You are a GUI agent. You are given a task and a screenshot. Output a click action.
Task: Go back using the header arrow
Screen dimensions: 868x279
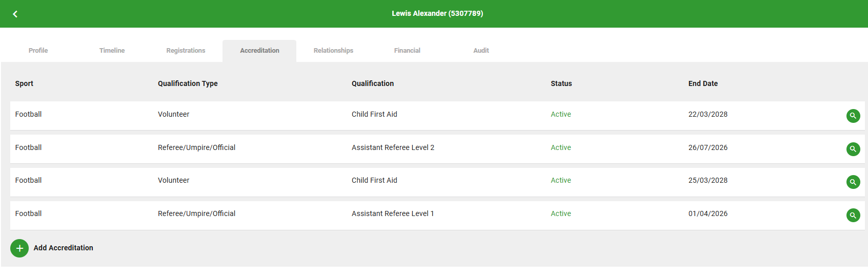pyautogui.click(x=15, y=14)
